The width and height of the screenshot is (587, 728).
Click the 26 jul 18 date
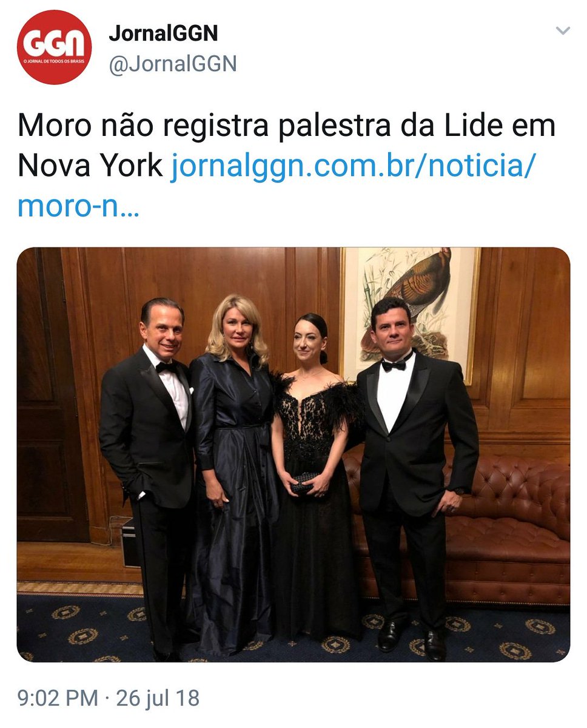pos(158,698)
